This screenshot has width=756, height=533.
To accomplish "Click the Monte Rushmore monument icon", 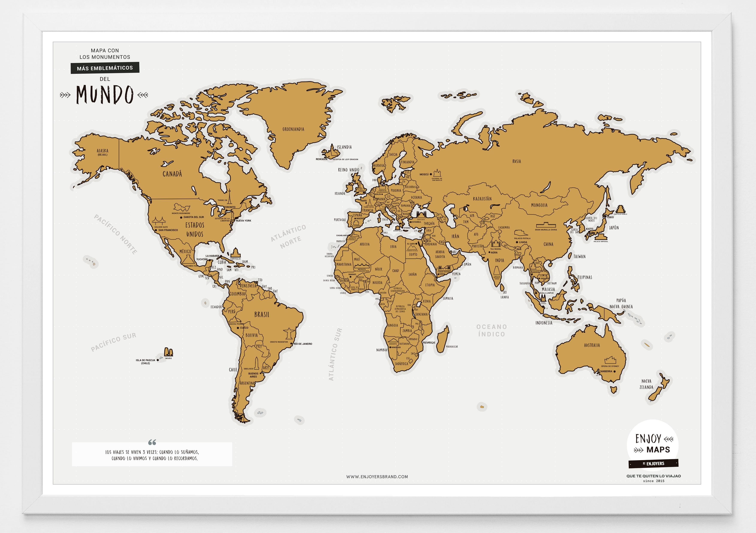I will 182,207.
